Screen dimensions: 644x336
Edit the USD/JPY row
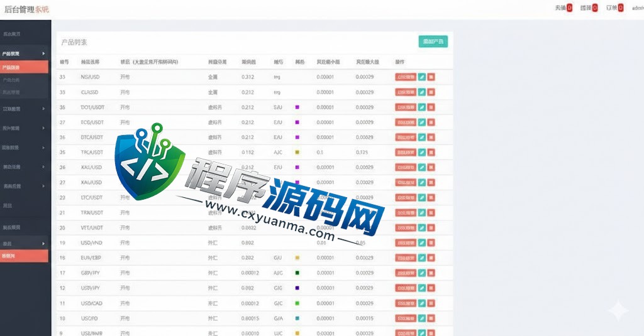click(x=422, y=288)
